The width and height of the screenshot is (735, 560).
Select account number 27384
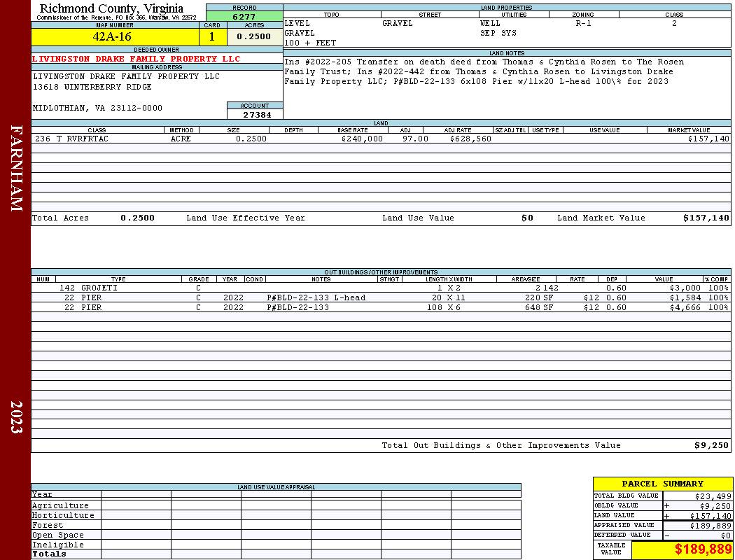click(257, 115)
